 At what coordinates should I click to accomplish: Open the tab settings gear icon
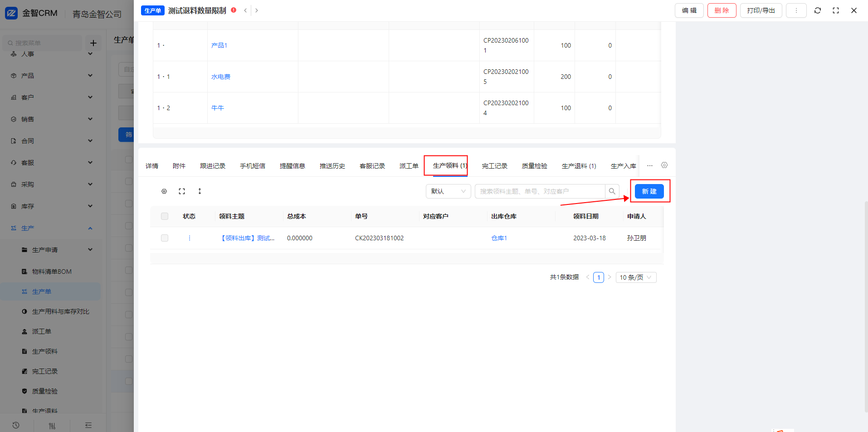click(x=664, y=165)
